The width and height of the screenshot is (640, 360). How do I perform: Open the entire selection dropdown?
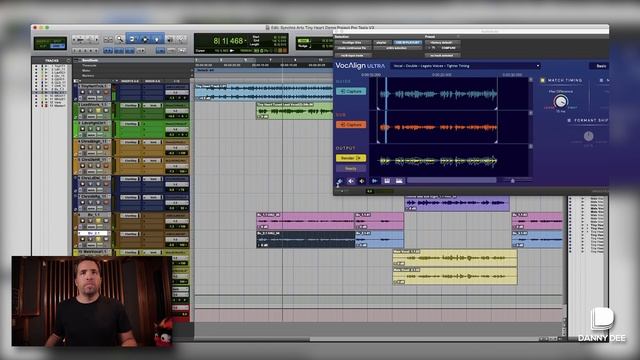coord(397,48)
